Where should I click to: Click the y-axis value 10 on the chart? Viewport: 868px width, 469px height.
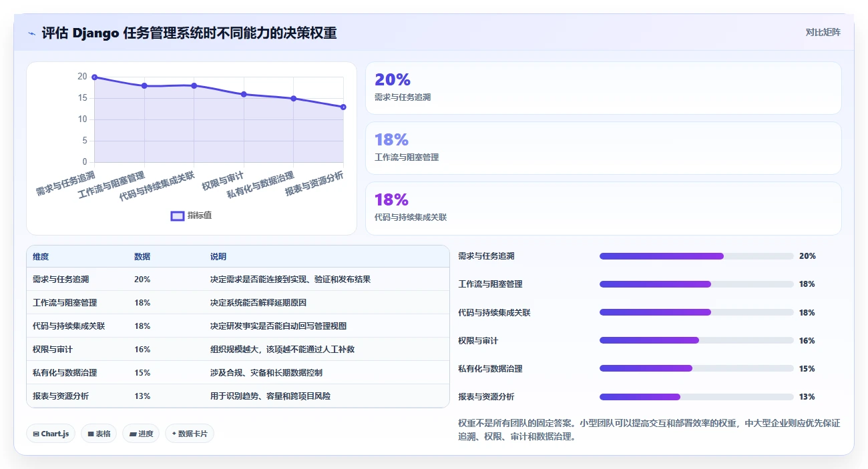click(x=82, y=119)
